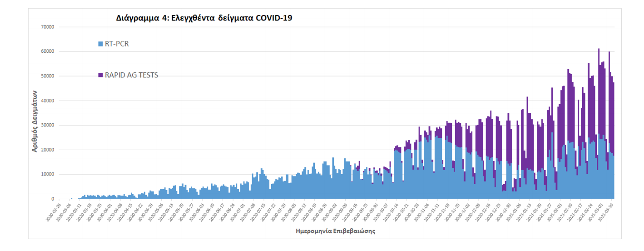The image size is (644, 251).
Task: Select the RT-PCR legend label
Action: point(117,44)
